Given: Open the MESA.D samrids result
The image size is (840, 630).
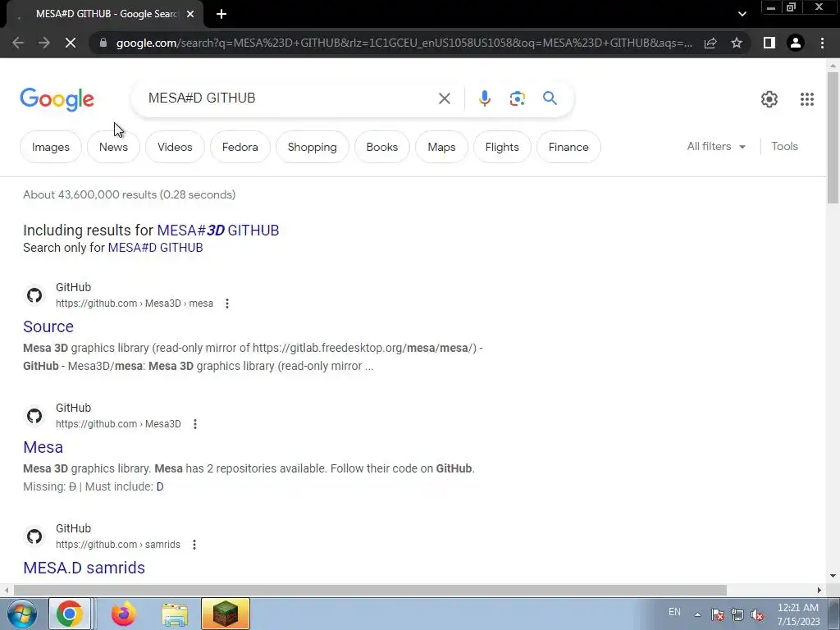Looking at the screenshot, I should pos(84,568).
